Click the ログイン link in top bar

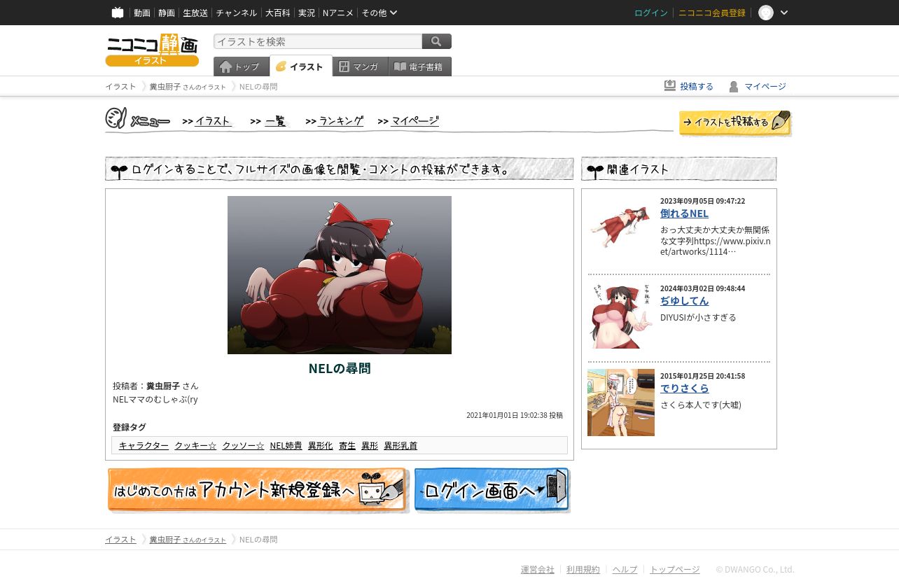tap(651, 13)
